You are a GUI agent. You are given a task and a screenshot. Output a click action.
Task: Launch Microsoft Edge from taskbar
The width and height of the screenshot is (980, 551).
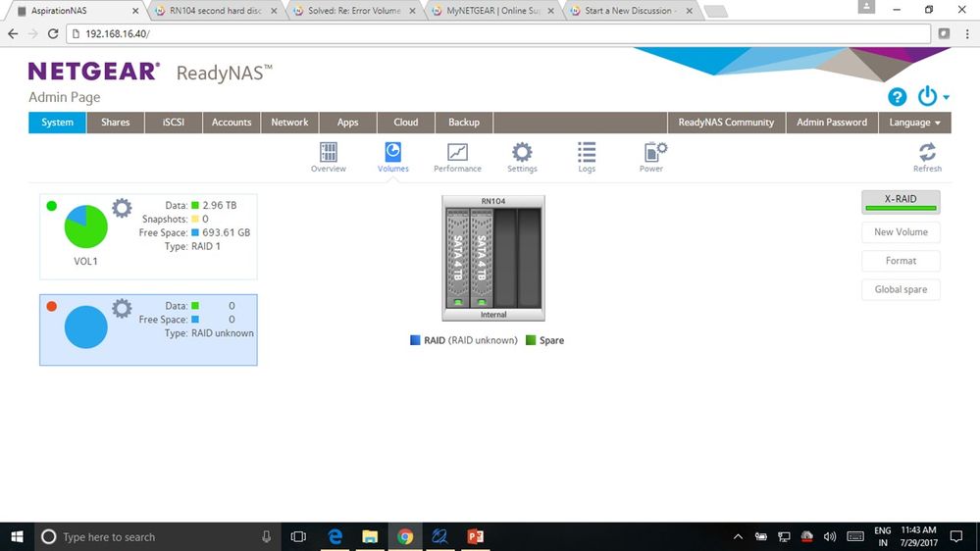click(x=335, y=536)
